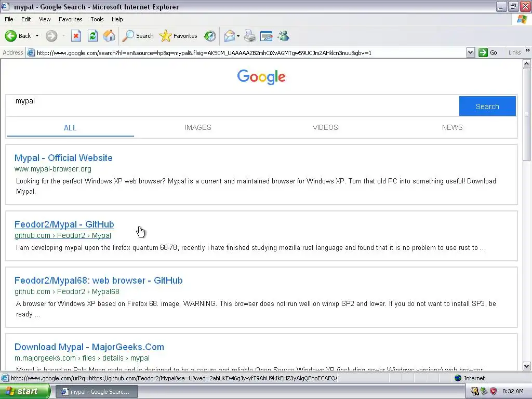532x399 pixels.
Task: Open the Favorites menu
Action: (71, 19)
